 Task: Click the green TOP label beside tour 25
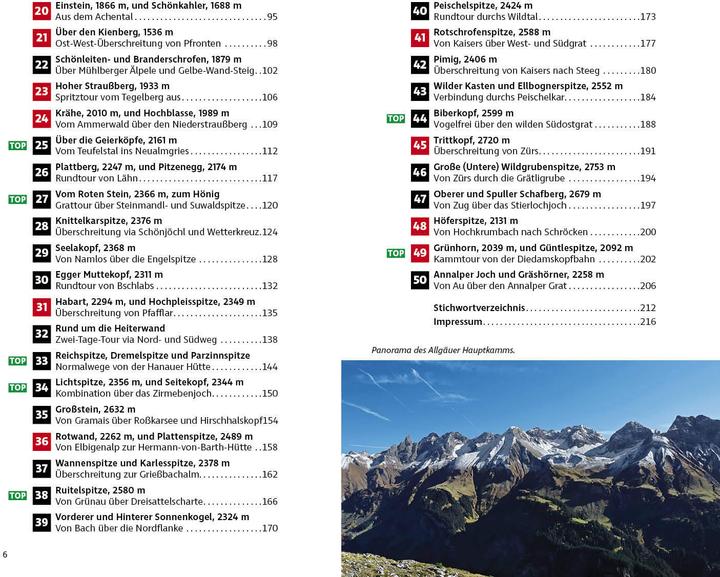coord(18,146)
